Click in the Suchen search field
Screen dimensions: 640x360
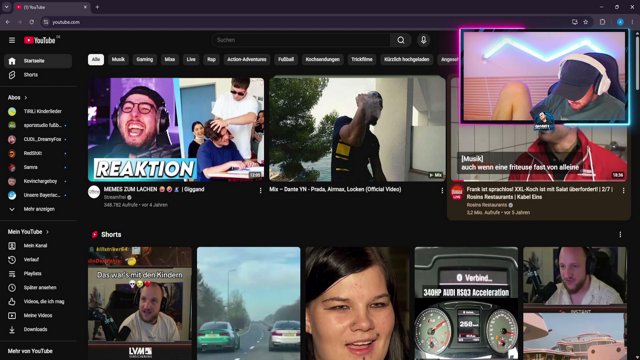click(x=301, y=40)
